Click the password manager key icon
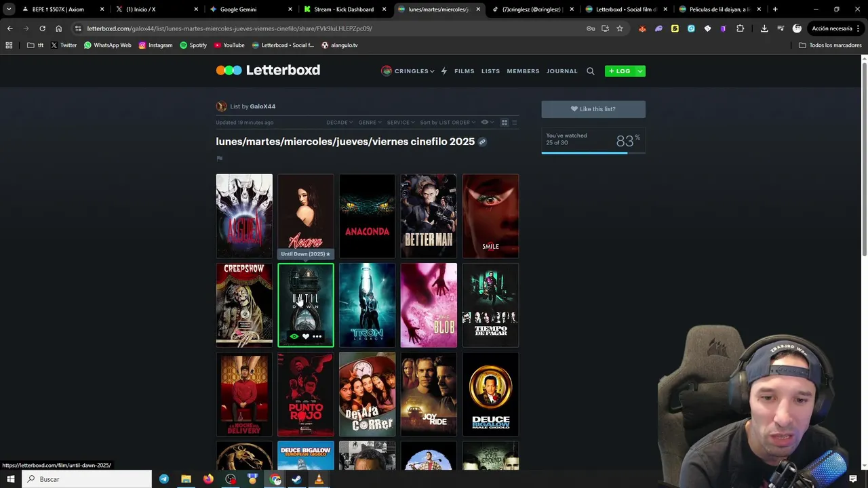This screenshot has height=488, width=868. pyautogui.click(x=591, y=28)
